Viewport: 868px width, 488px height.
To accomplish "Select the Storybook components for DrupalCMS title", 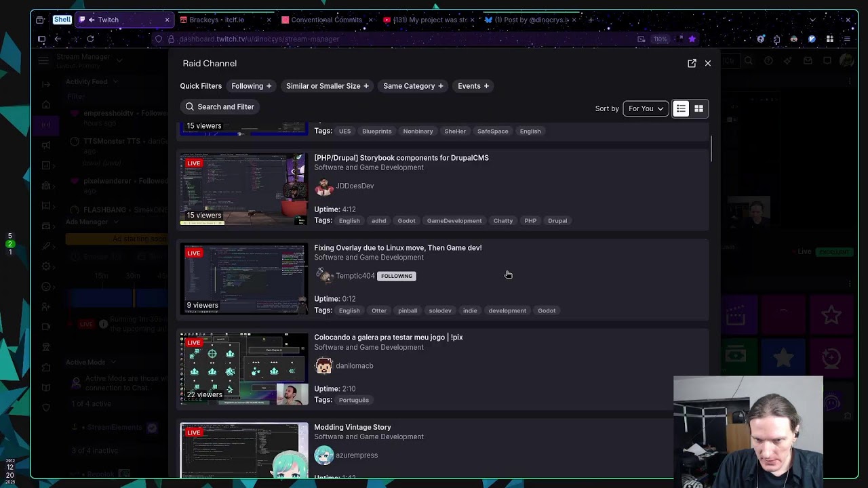I will 401,158.
